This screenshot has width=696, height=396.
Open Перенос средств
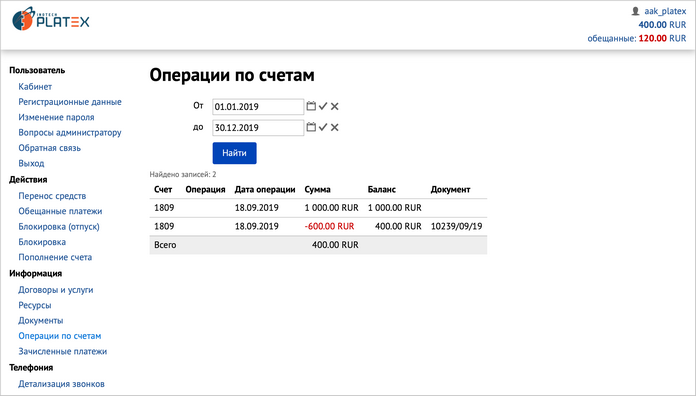point(52,196)
